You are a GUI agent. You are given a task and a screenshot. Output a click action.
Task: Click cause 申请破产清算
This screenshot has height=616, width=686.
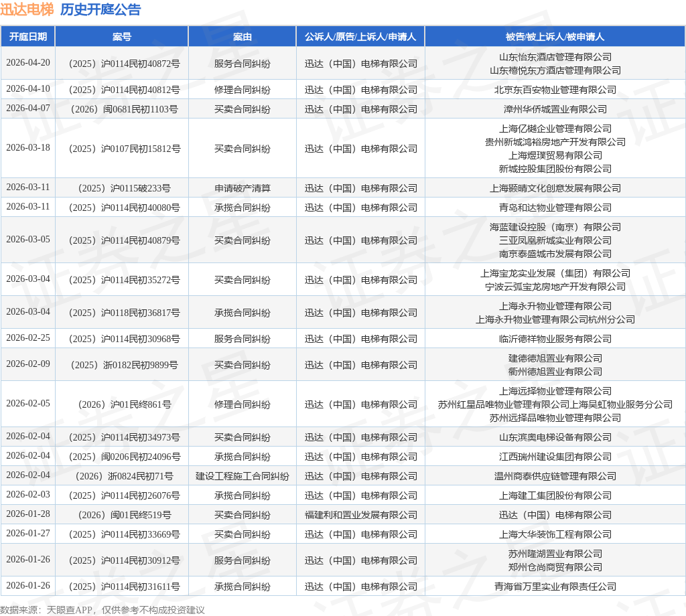click(x=242, y=188)
